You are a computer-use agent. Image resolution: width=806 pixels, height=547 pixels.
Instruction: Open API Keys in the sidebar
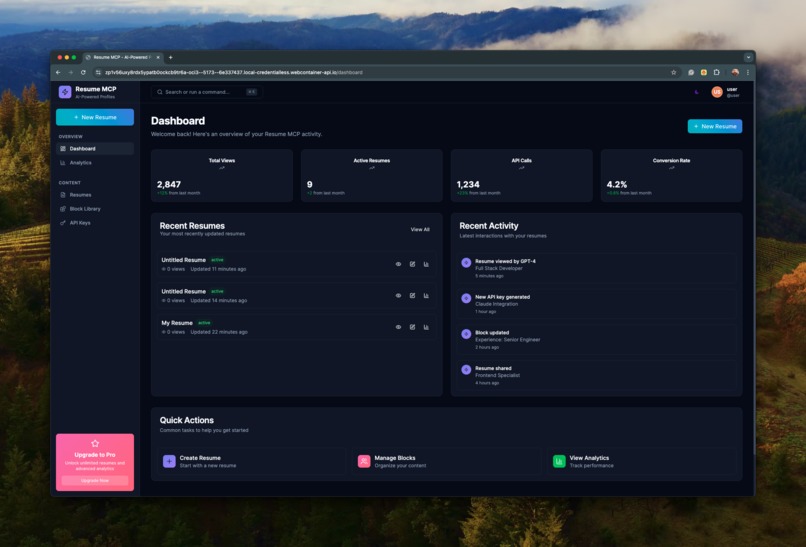pos(95,223)
